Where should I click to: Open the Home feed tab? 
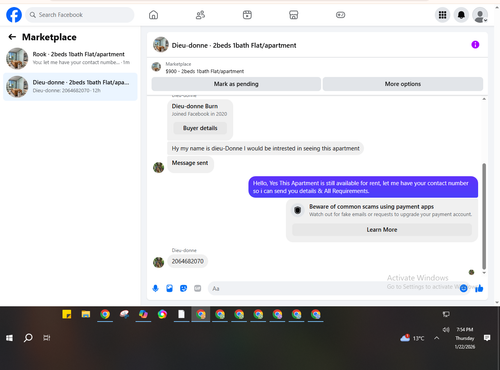(x=153, y=15)
